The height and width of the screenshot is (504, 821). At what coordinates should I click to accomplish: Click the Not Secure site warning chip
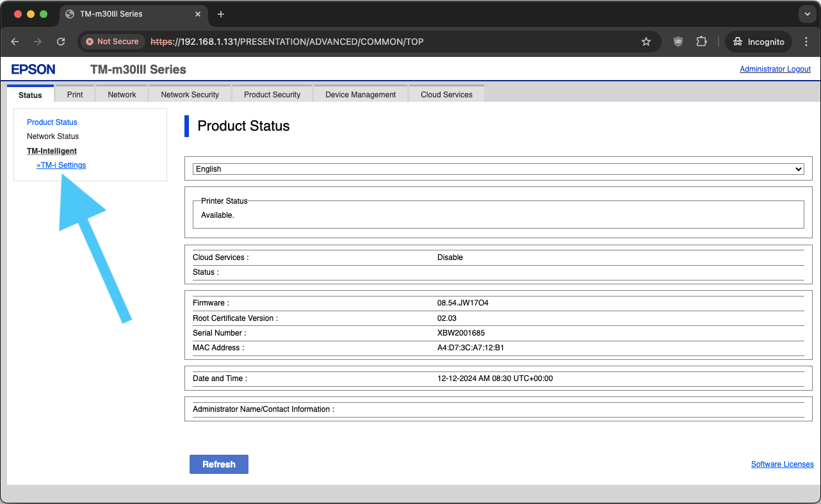pyautogui.click(x=112, y=42)
